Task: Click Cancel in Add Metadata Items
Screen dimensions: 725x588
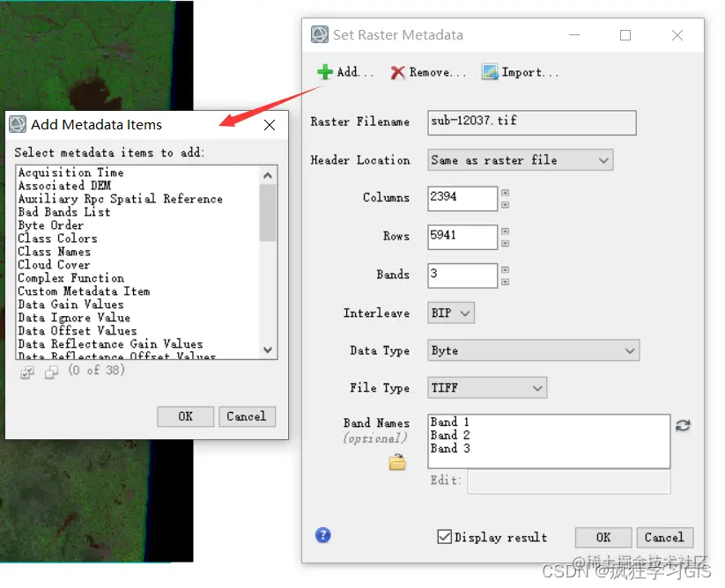Action: click(x=247, y=416)
